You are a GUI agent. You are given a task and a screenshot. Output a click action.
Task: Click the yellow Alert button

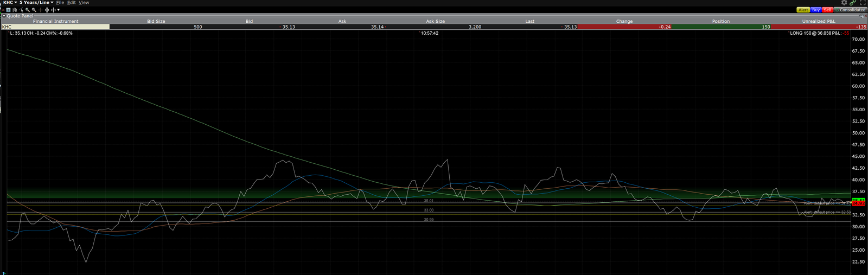(803, 10)
